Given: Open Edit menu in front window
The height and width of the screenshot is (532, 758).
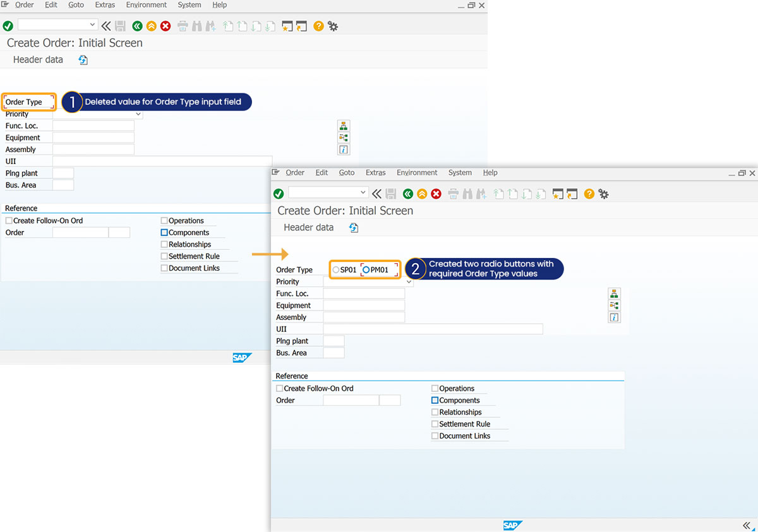Looking at the screenshot, I should [322, 173].
